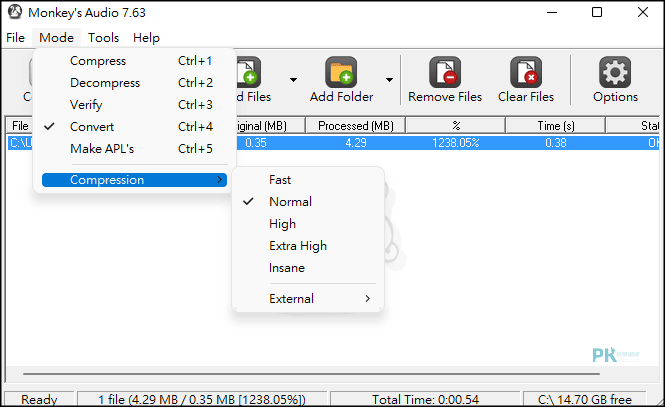Click the 1 file summary status entry
Image resolution: width=665 pixels, height=407 pixels.
click(x=202, y=399)
